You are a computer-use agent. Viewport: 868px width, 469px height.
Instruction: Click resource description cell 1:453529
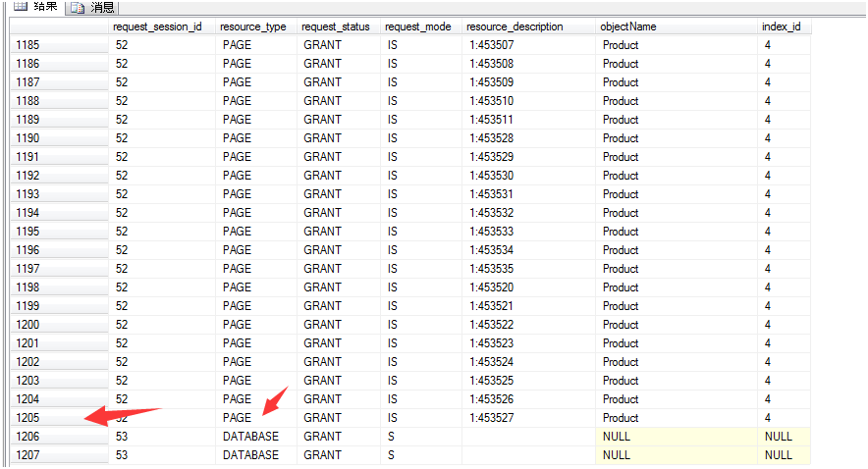[528, 157]
